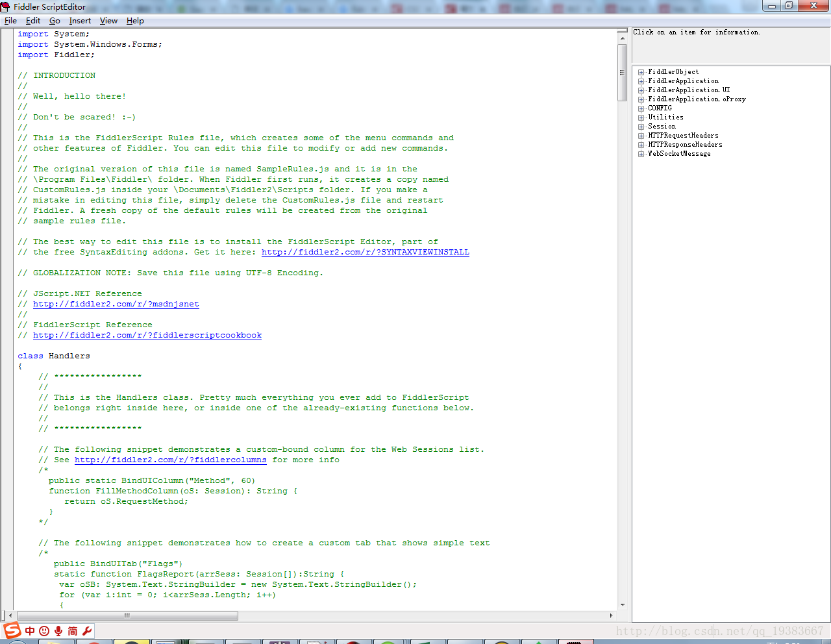The image size is (831, 644).
Task: Expand the CONFIG tree node
Action: (641, 108)
